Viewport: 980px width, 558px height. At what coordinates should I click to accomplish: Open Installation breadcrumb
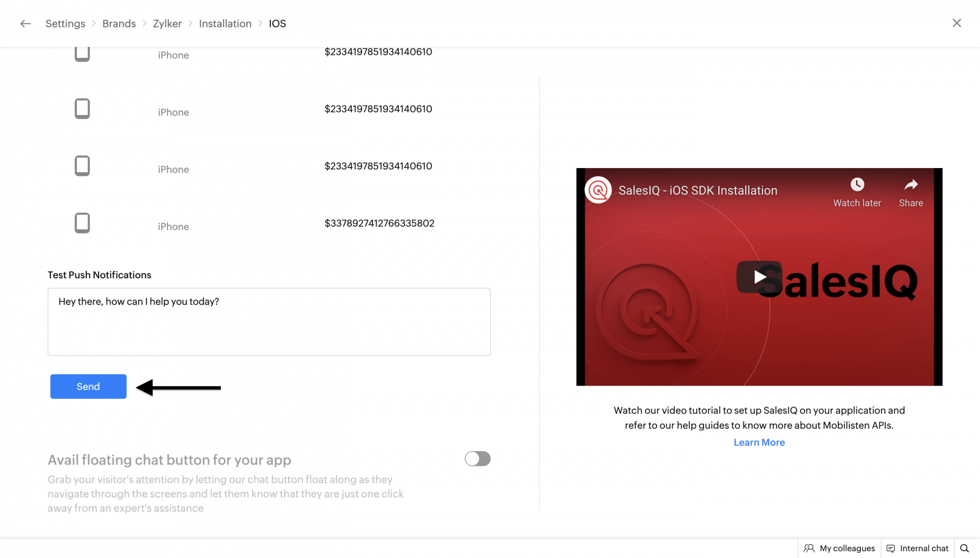point(225,24)
